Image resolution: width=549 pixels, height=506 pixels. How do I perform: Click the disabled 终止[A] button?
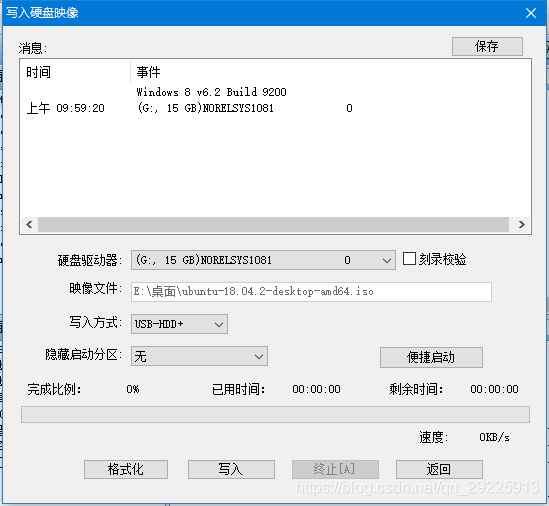click(x=335, y=469)
